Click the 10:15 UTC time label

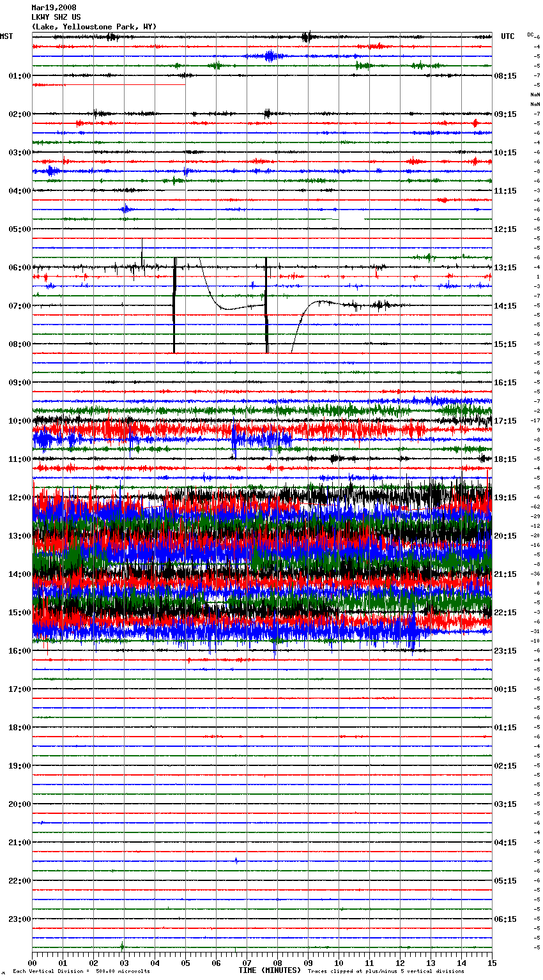pyautogui.click(x=505, y=153)
